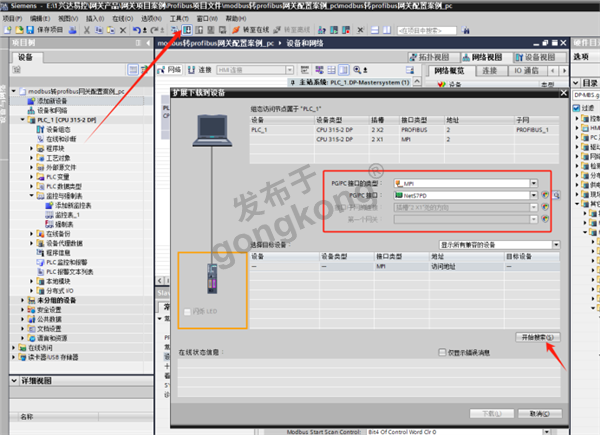The width and height of the screenshot is (600, 435).
Task: Collapse the 详细视图 details view panel
Action: [14, 381]
